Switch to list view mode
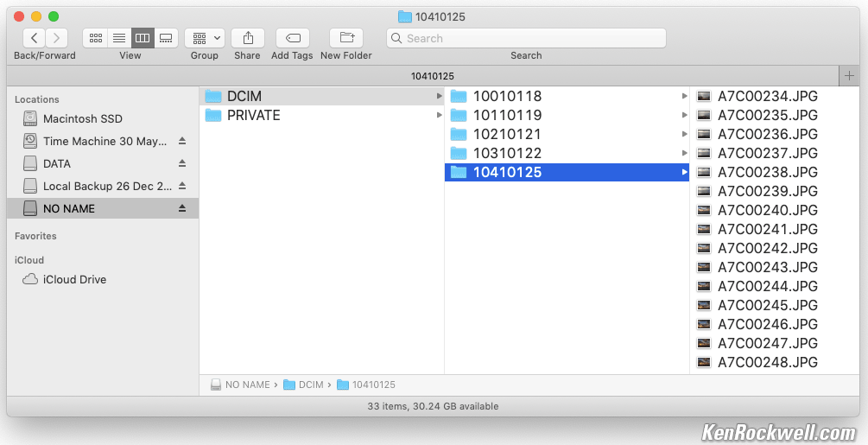 [119, 38]
